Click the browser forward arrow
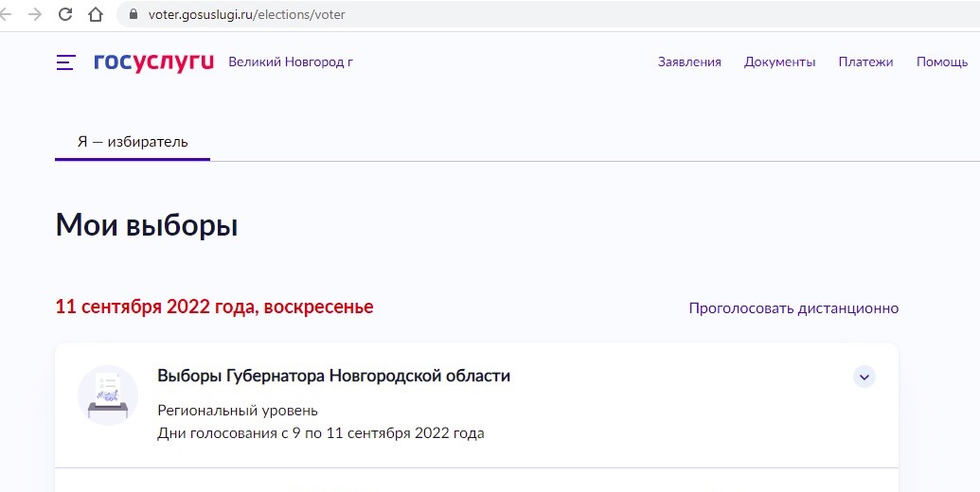The height and width of the screenshot is (492, 980). 35,14
